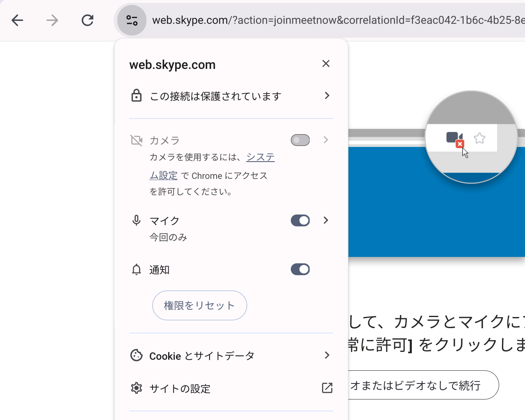Viewport: 525px width, 420px height.
Task: Expand Cookie とサイトデータ details
Action: [326, 356]
